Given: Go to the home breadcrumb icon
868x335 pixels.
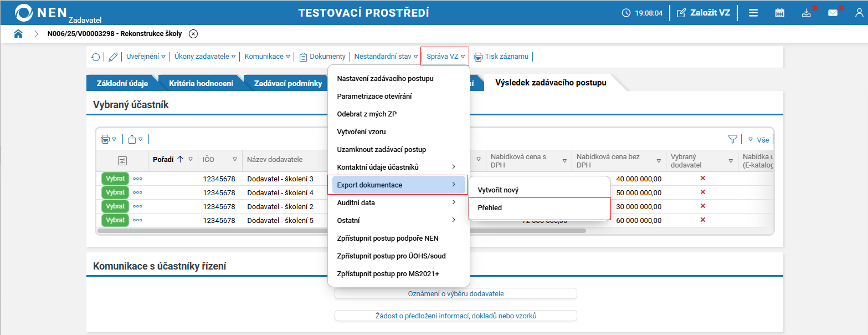Looking at the screenshot, I should (18, 33).
